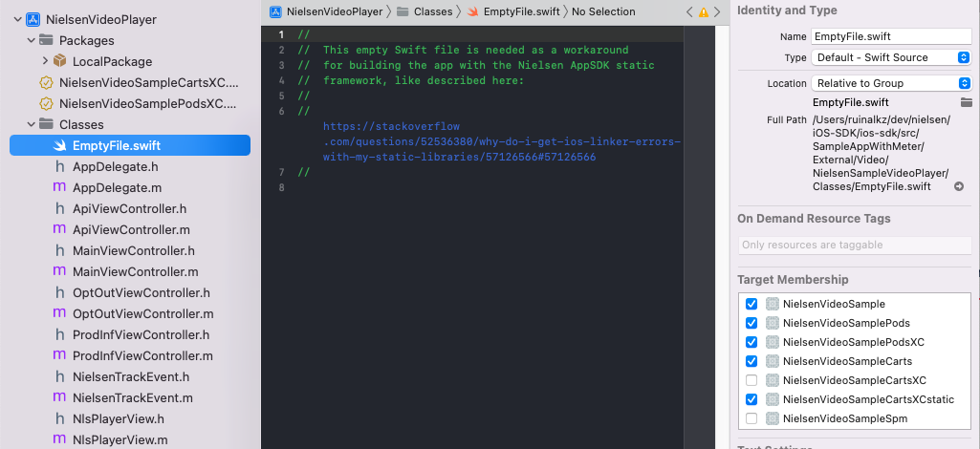Image resolution: width=980 pixels, height=449 pixels.
Task: Reveal file in Finder with arrow icon
Action: click(959, 186)
